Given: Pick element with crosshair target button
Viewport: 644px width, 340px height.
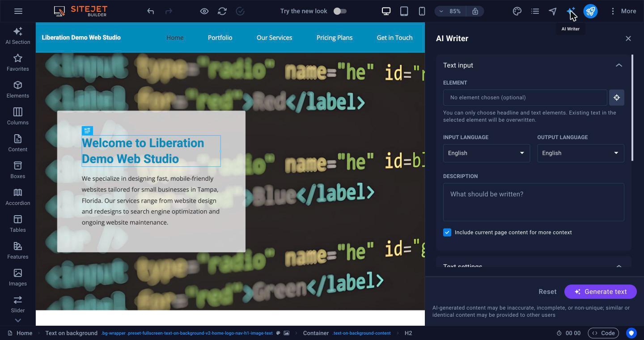Looking at the screenshot, I should pyautogui.click(x=617, y=98).
